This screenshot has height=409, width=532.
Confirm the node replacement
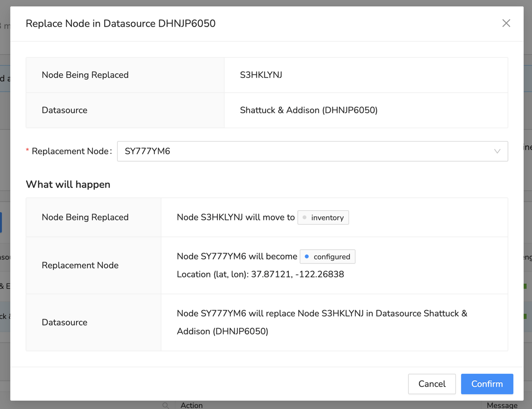pos(487,384)
